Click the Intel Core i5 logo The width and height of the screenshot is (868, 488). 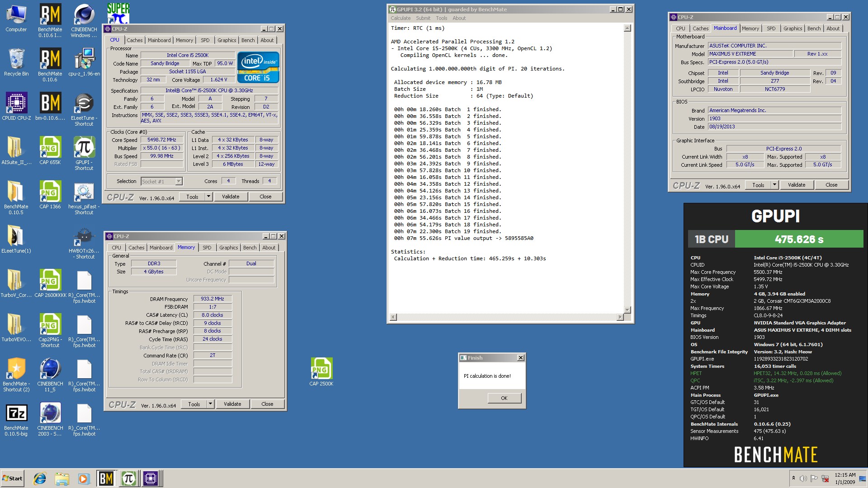pos(258,67)
